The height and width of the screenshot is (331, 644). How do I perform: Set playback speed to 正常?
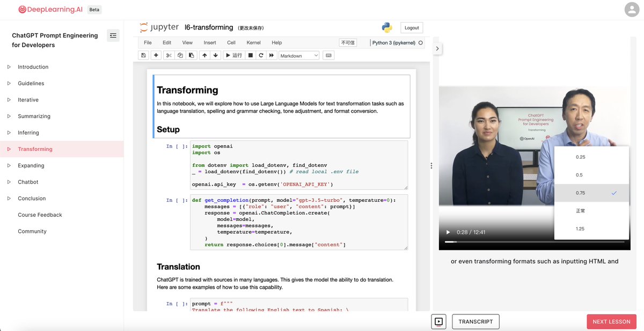click(591, 211)
